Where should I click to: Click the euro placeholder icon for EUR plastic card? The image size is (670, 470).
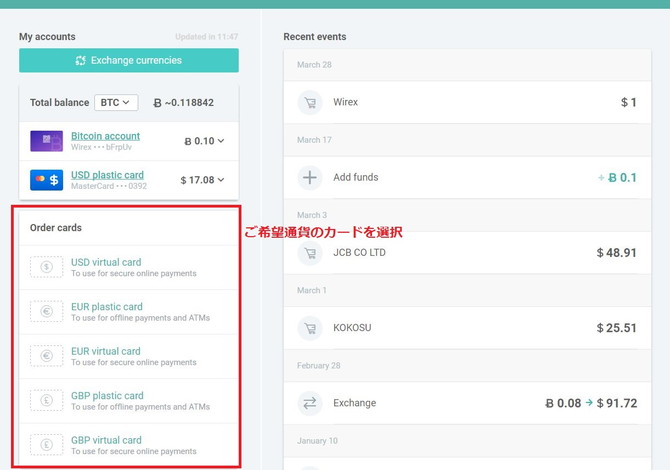click(x=47, y=311)
